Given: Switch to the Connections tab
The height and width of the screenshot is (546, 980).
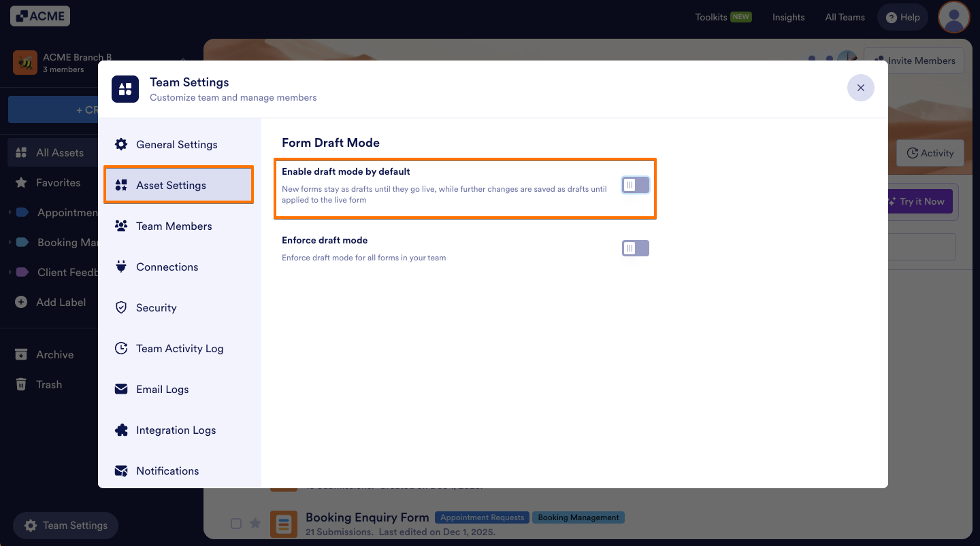Looking at the screenshot, I should pos(180,267).
